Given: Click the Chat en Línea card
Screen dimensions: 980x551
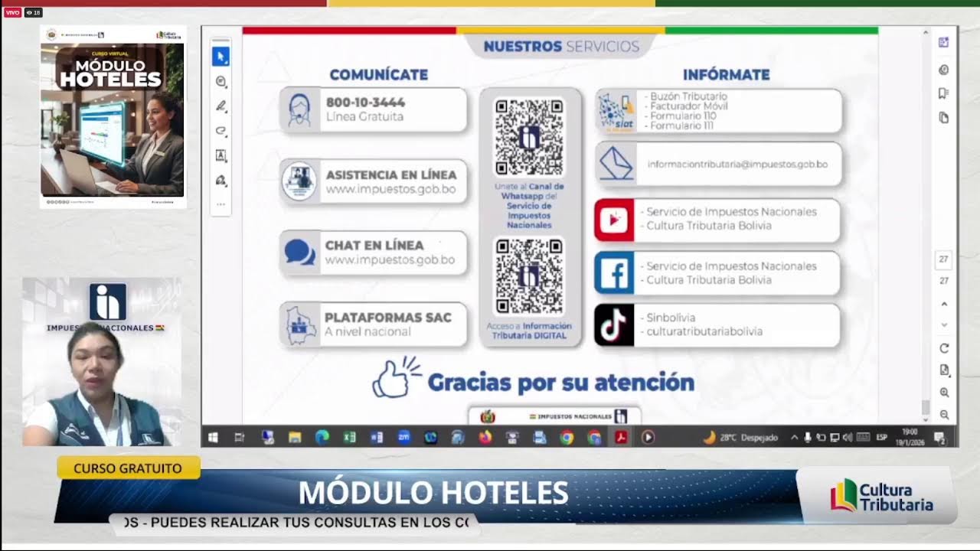Looking at the screenshot, I should click(373, 253).
